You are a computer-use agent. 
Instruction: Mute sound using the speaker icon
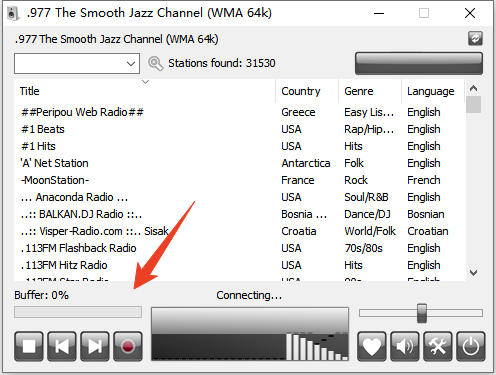405,346
